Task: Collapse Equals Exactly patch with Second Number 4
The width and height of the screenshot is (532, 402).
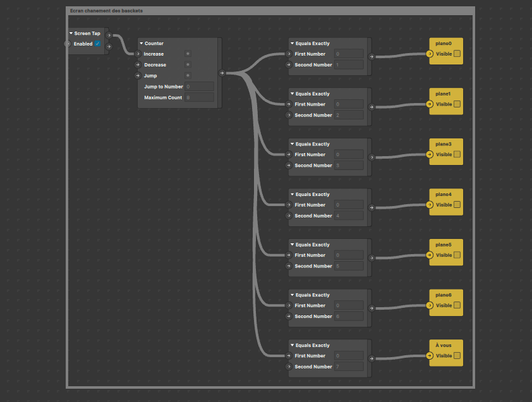Action: [x=292, y=194]
